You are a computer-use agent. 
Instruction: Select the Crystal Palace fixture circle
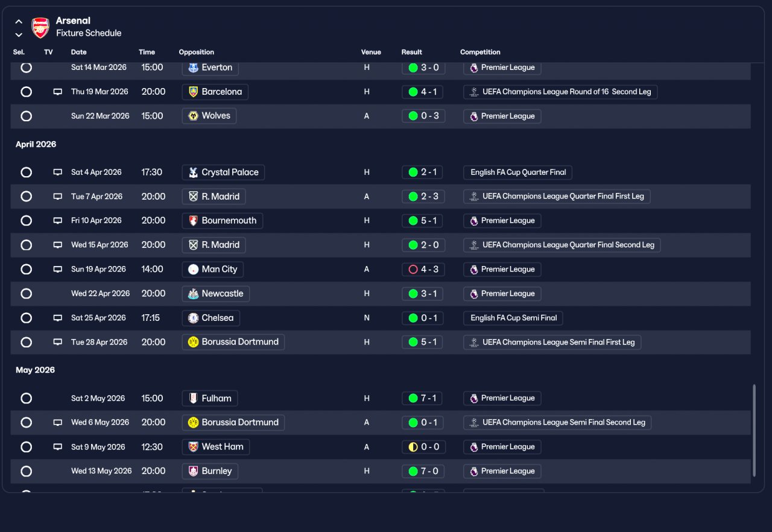point(27,173)
